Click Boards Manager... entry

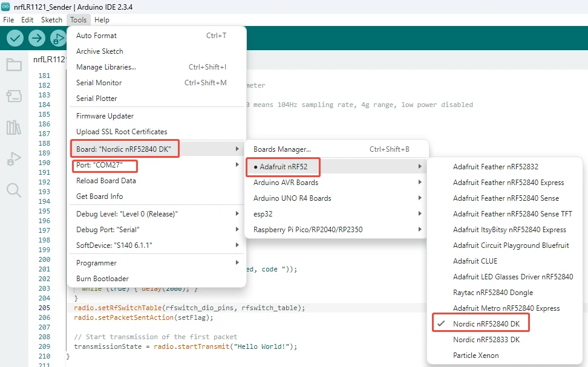pos(282,149)
